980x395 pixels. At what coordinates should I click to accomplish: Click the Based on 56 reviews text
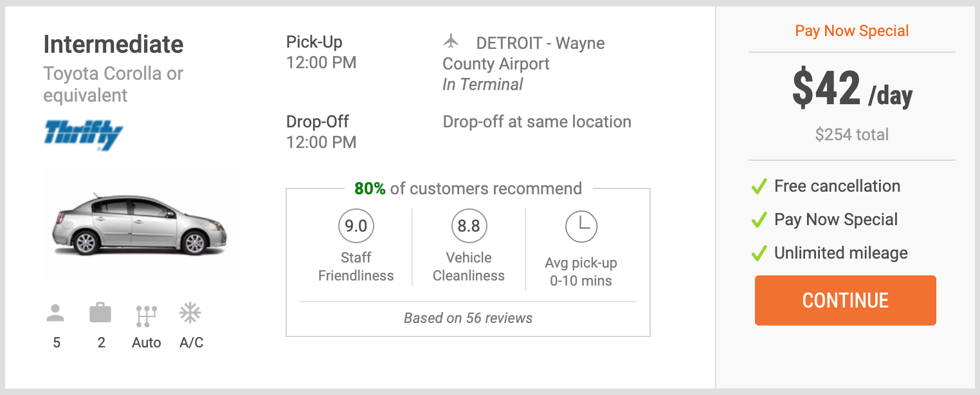click(x=468, y=318)
